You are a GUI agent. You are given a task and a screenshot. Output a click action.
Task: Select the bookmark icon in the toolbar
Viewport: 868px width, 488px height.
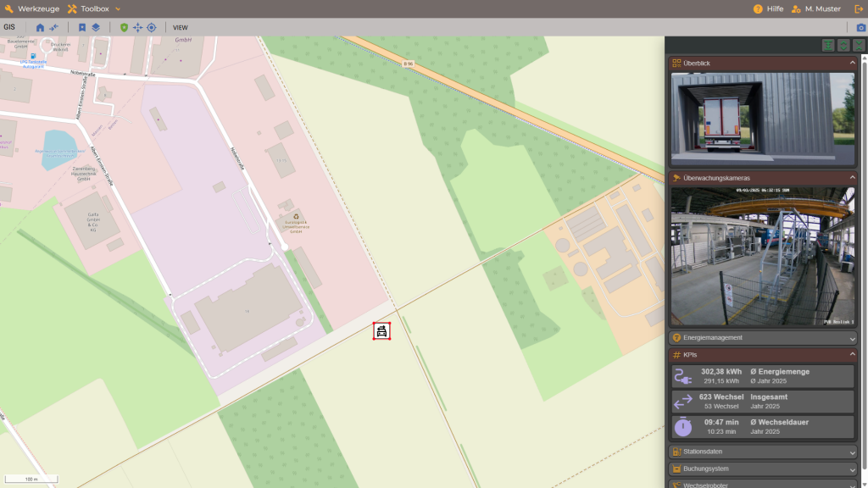[x=82, y=27]
